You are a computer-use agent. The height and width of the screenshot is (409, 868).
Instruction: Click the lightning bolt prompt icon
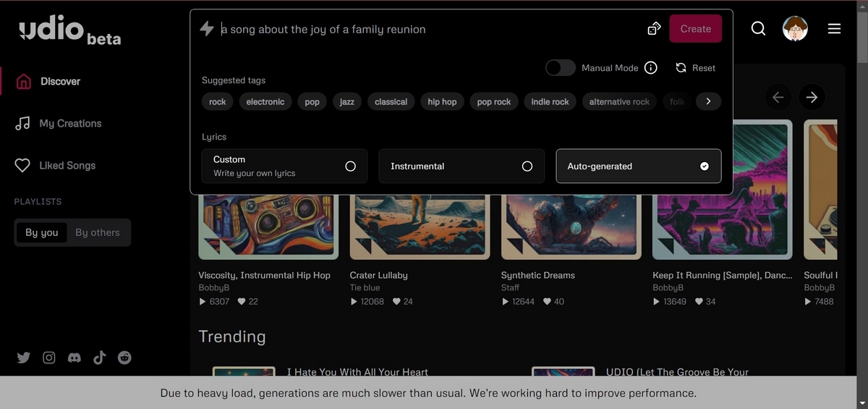click(207, 29)
